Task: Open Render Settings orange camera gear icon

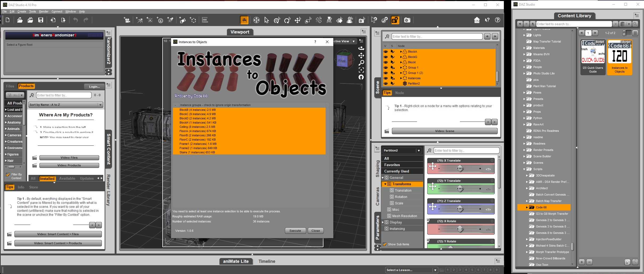Action: click(x=395, y=20)
